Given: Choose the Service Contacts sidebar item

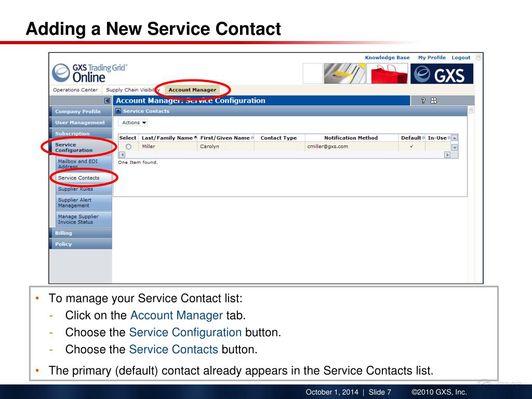Looking at the screenshot, I should (x=84, y=178).
